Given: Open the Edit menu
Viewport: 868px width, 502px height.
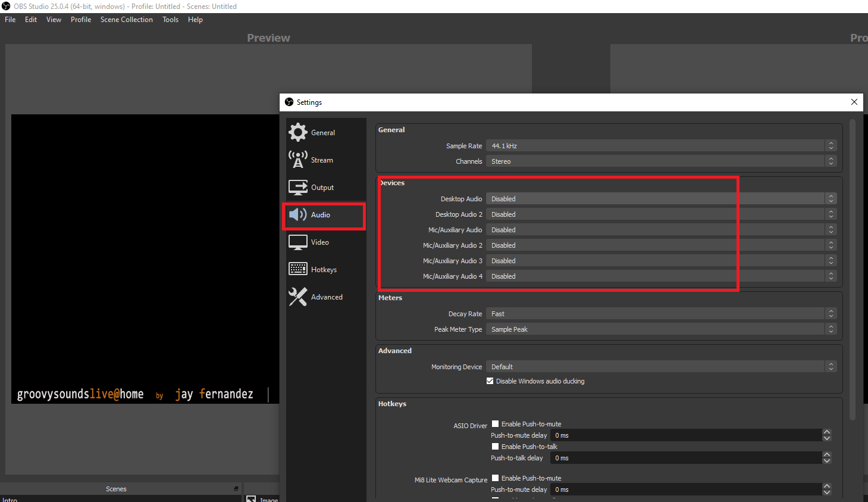Looking at the screenshot, I should tap(31, 20).
